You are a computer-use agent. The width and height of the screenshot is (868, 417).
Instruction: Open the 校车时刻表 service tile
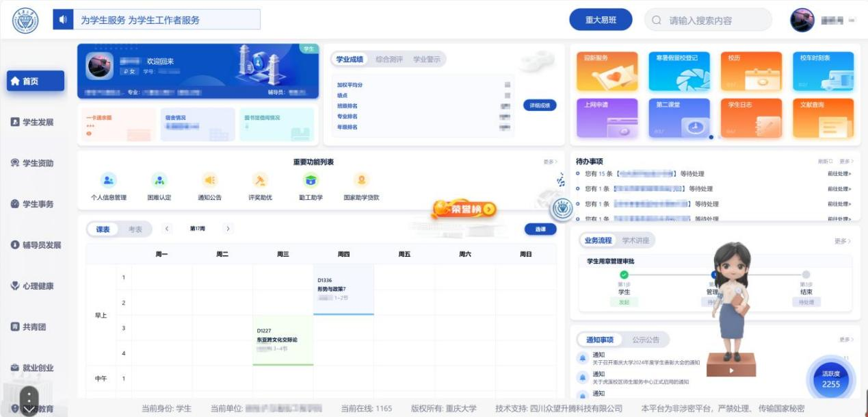tap(823, 71)
